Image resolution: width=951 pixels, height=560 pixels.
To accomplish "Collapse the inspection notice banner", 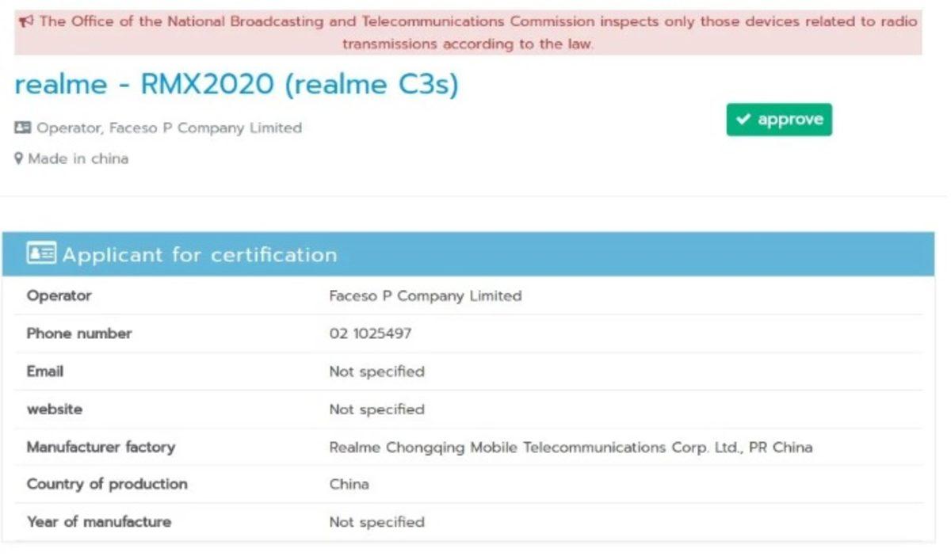I will click(x=475, y=32).
